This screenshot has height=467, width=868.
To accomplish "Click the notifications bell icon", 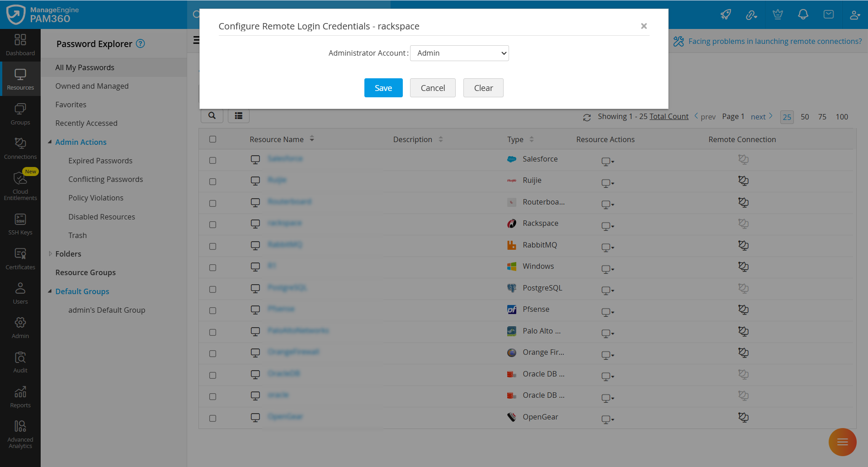I will 803,14.
